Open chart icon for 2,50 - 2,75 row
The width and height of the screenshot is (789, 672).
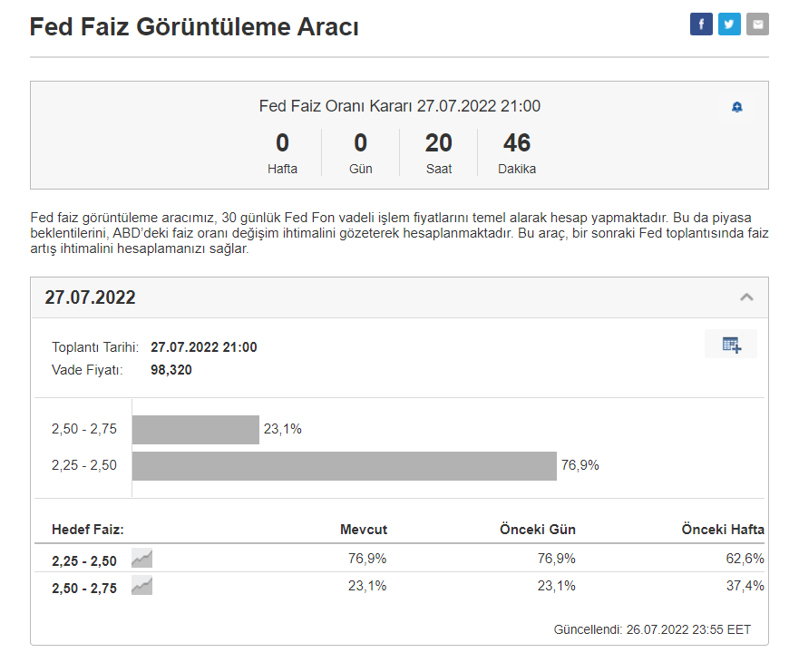tap(141, 587)
